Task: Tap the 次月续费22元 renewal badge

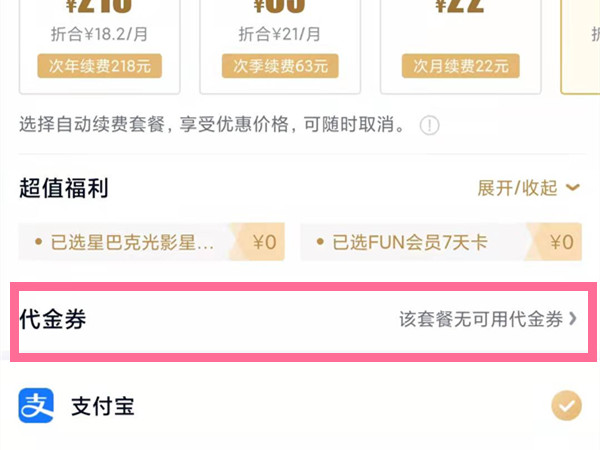Action: click(462, 67)
